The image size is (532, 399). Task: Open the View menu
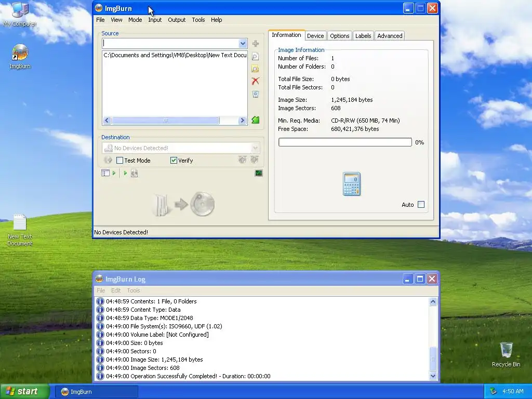pos(116,20)
